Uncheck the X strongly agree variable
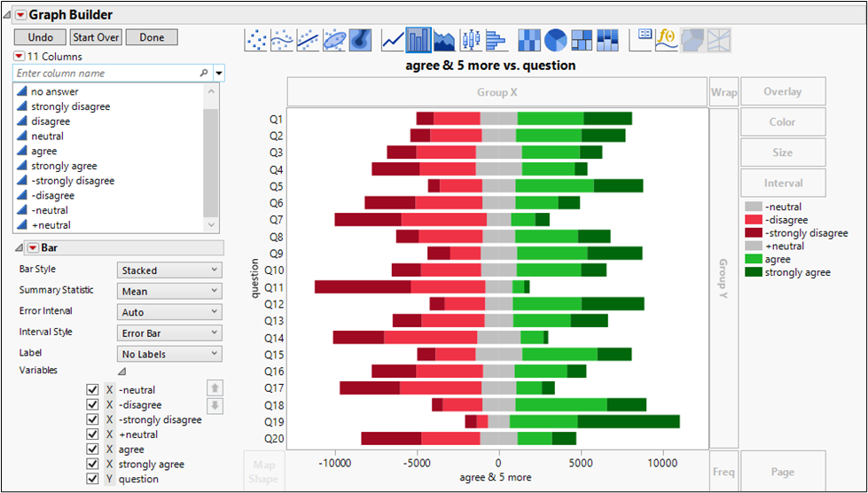 [x=92, y=465]
